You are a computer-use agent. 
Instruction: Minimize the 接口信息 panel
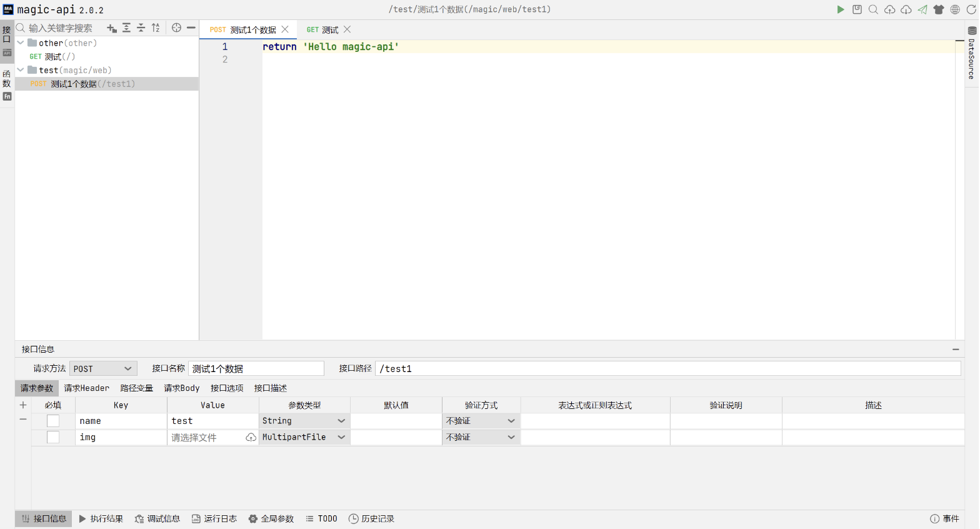click(x=956, y=350)
